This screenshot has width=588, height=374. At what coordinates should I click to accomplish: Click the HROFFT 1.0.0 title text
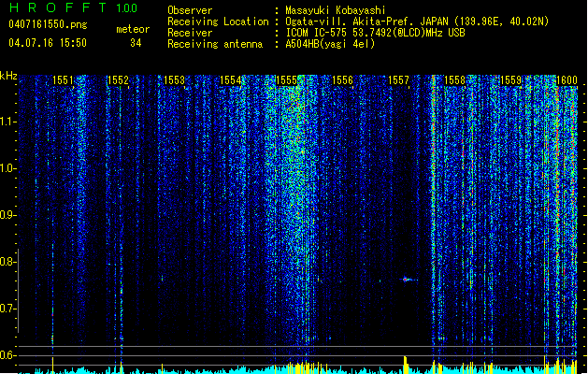[73, 7]
